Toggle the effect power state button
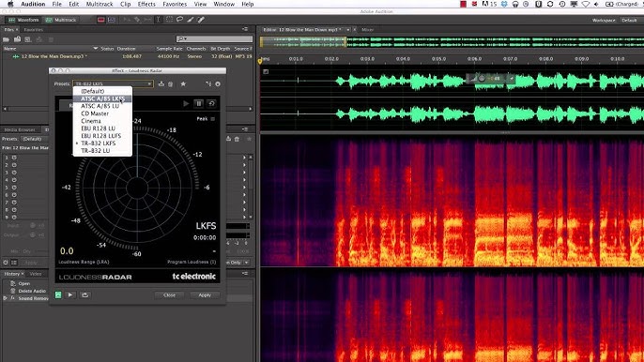This screenshot has width=644, height=362. 58,294
